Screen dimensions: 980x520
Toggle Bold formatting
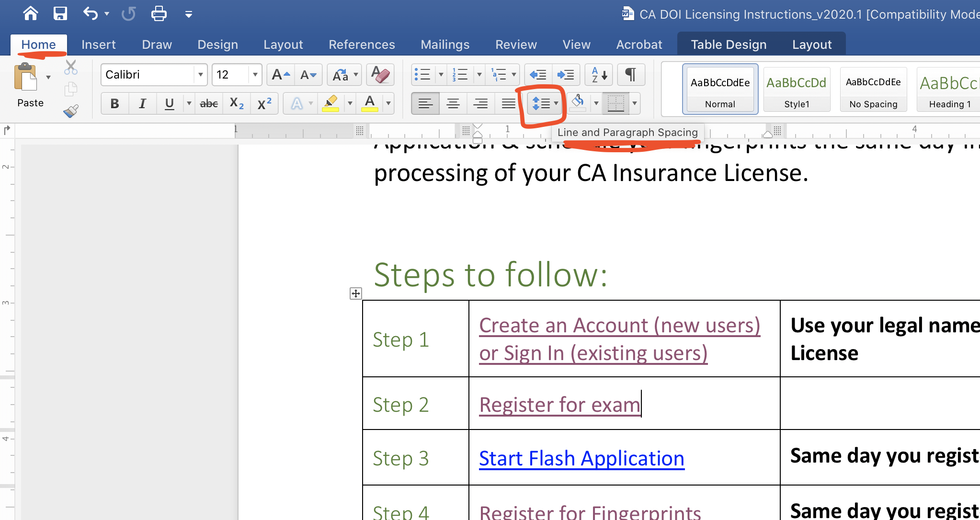click(x=114, y=103)
